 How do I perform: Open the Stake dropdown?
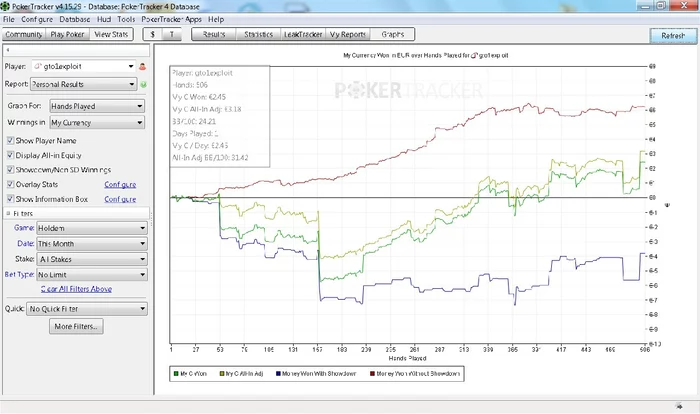point(92,259)
